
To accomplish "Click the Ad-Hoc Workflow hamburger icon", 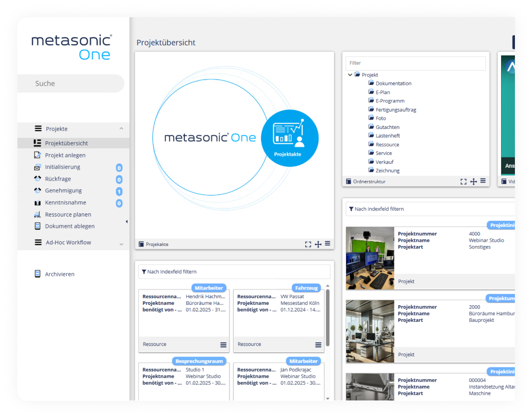I will click(38, 242).
